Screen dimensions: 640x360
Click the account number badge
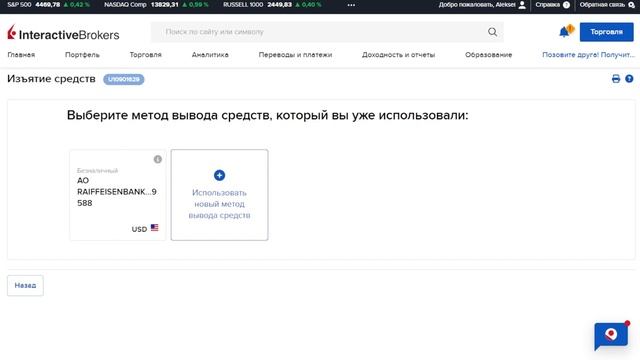(124, 79)
